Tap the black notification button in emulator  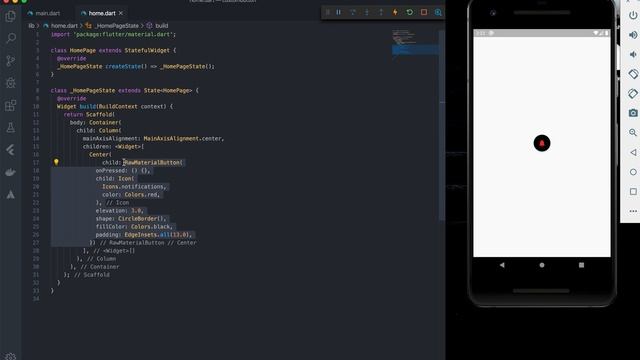[542, 143]
